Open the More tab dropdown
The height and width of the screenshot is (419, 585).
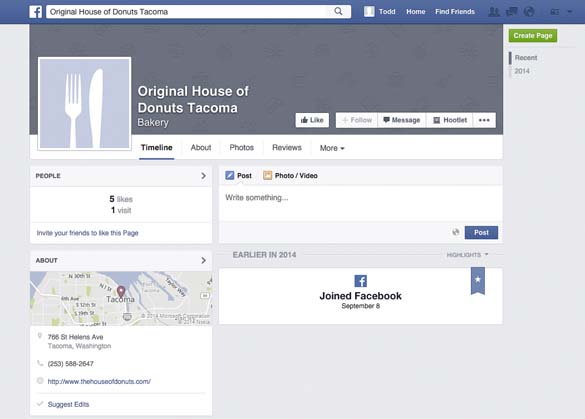click(332, 148)
